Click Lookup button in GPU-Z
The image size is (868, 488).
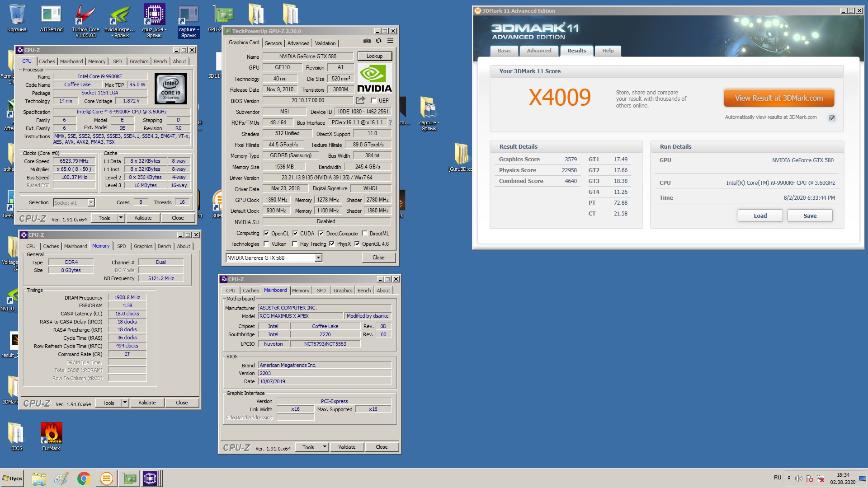[x=374, y=56]
